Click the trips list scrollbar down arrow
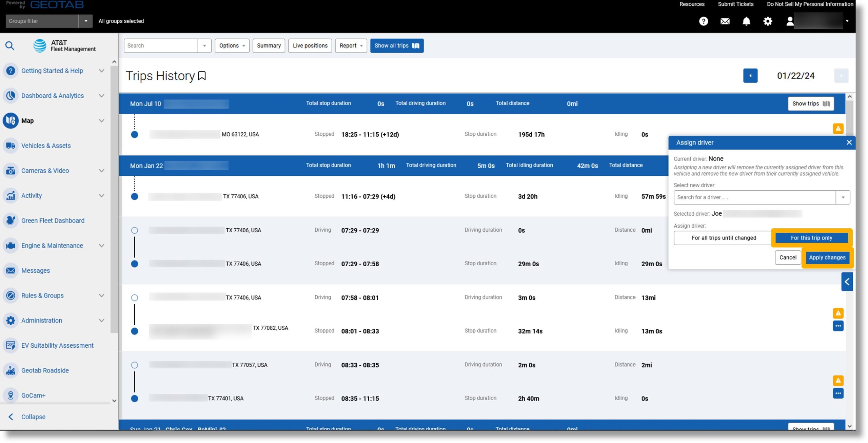Viewport: 868px width, 443px height. tap(849, 426)
